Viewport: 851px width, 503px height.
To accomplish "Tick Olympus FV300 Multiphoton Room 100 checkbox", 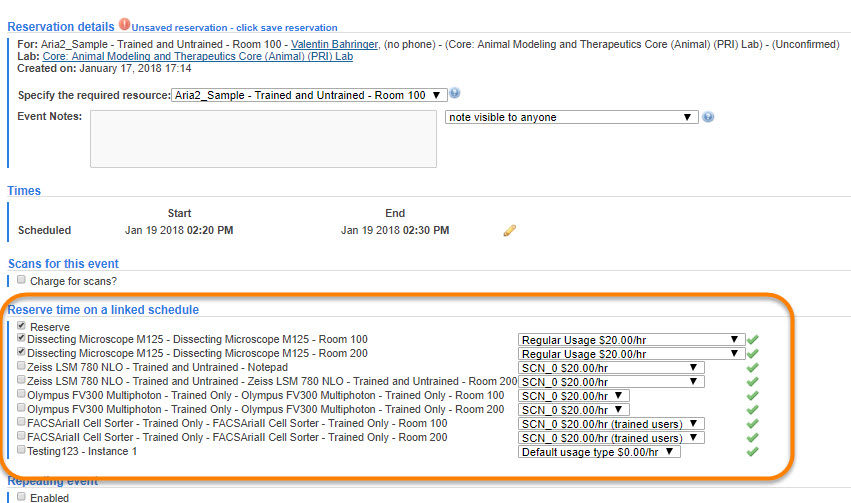I will [21, 395].
